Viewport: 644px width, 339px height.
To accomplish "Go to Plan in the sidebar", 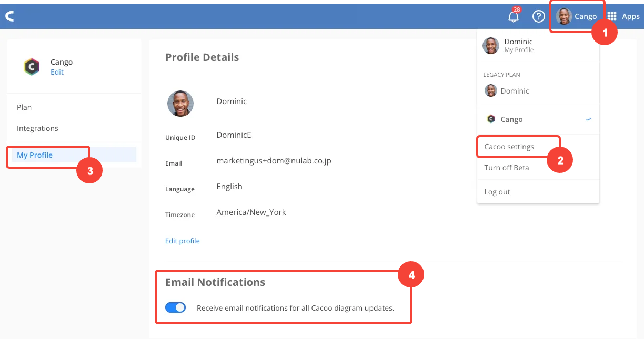I will pos(24,107).
